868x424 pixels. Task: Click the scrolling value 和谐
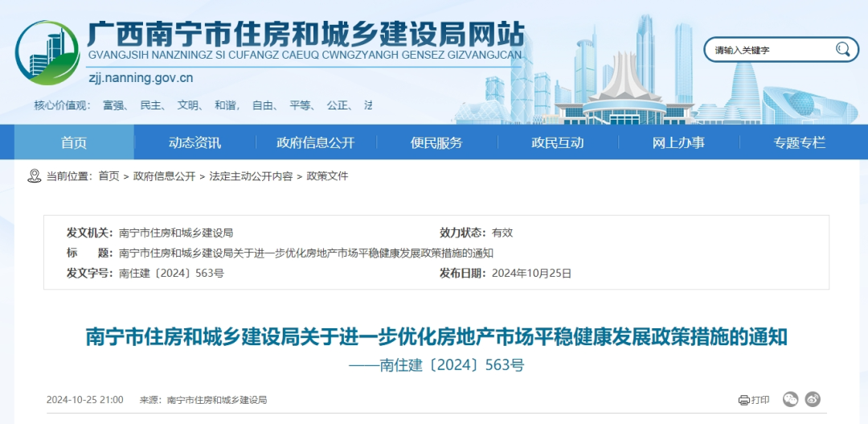[225, 105]
